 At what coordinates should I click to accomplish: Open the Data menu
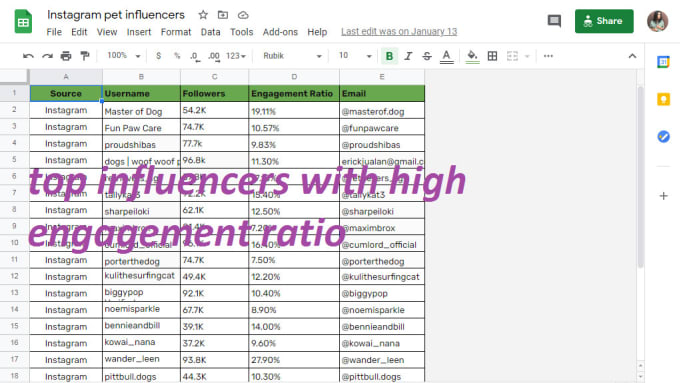tap(210, 32)
